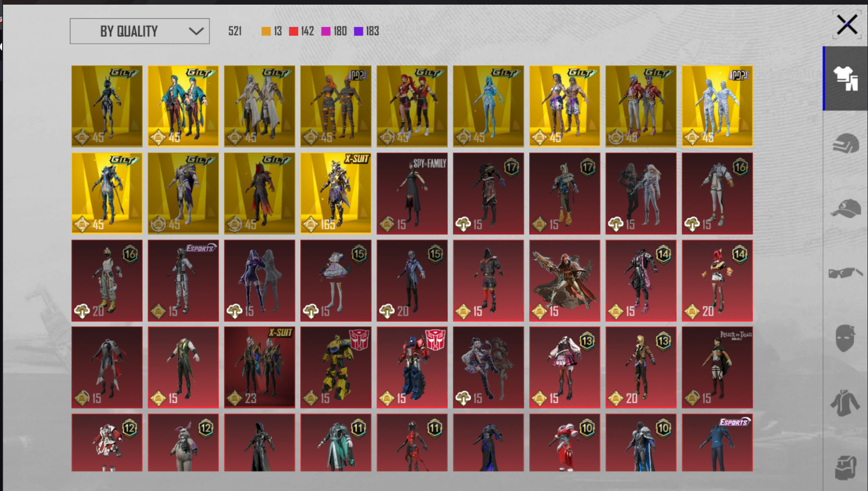The height and width of the screenshot is (491, 868).
Task: Click the purple quality swatch beside 183
Action: coord(359,31)
